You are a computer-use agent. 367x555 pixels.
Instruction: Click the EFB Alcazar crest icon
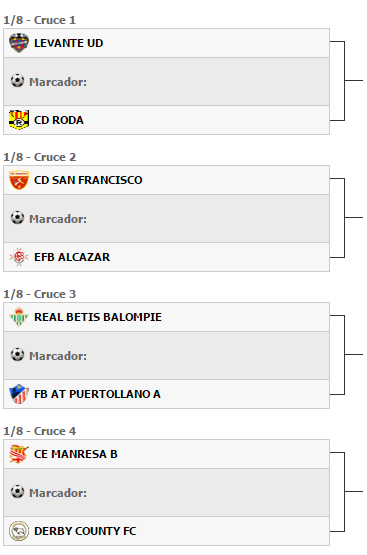pyautogui.click(x=19, y=257)
